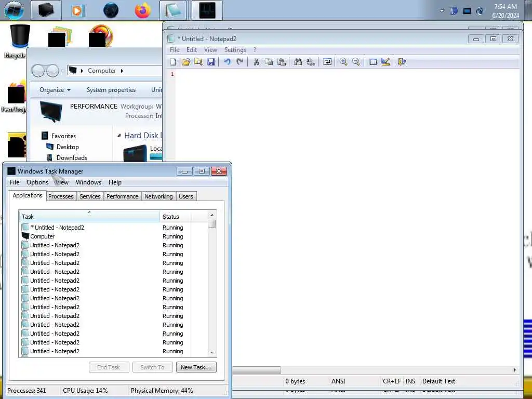Create a new document in Notepad2 toolbar

click(174, 62)
